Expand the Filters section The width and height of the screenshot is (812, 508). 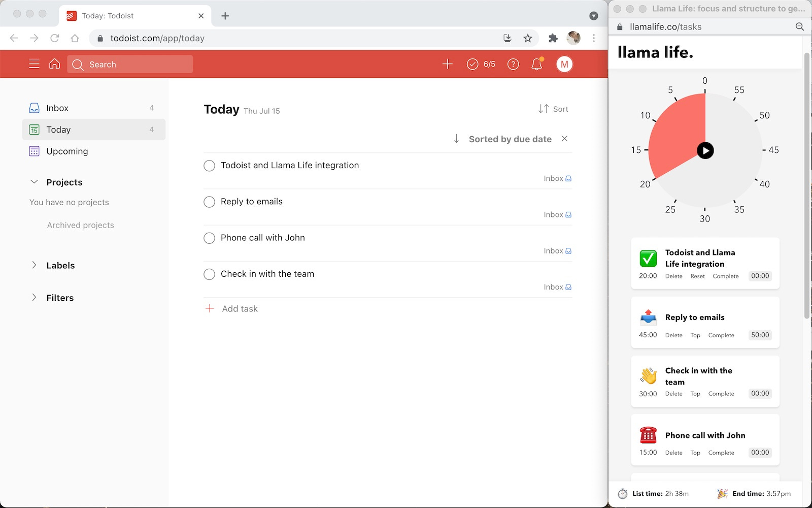34,297
